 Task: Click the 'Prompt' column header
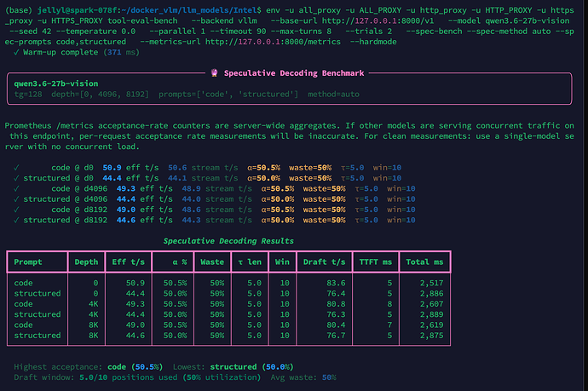coord(28,262)
